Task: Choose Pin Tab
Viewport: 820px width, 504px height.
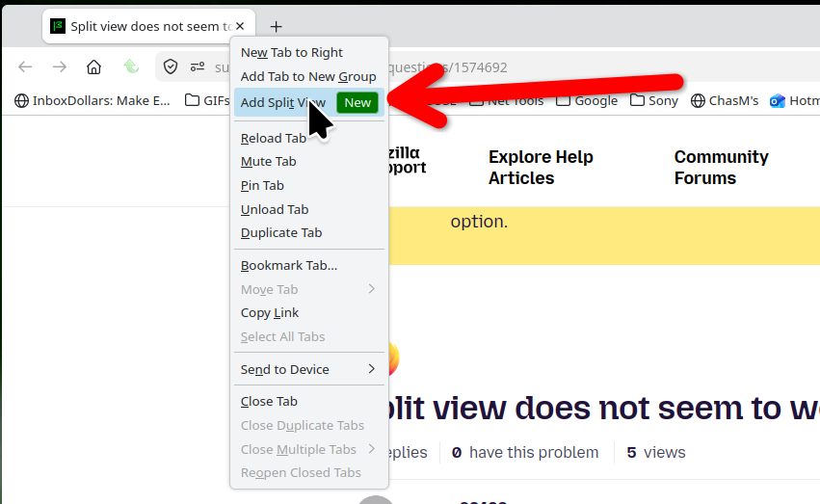Action: click(309, 186)
